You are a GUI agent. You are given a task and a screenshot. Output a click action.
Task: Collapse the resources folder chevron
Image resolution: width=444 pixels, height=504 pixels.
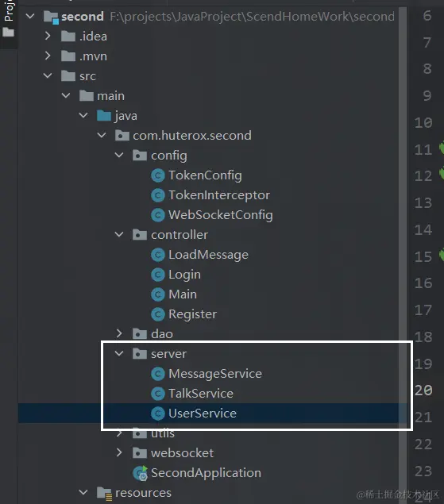click(x=83, y=492)
